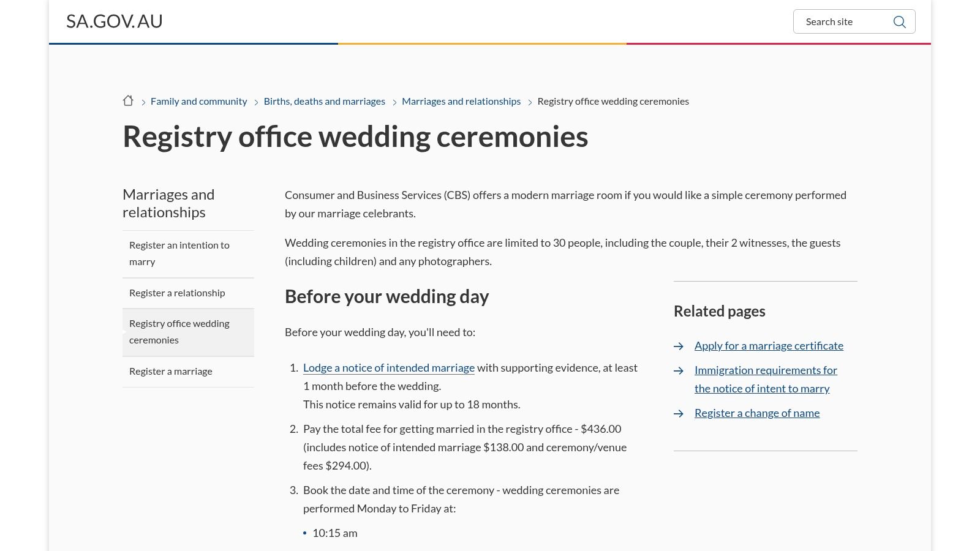Click the chevron after "Family and community"
This screenshot has width=980, height=551.
point(255,102)
